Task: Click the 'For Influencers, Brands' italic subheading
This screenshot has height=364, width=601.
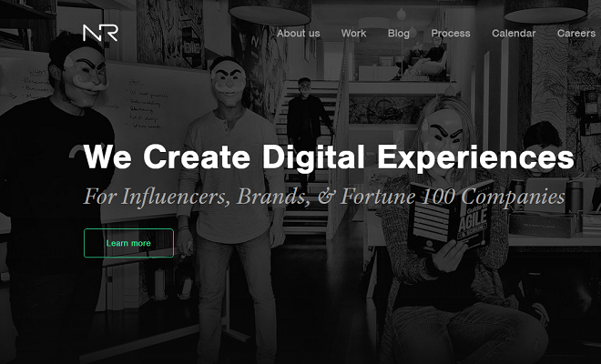Action: (x=197, y=197)
